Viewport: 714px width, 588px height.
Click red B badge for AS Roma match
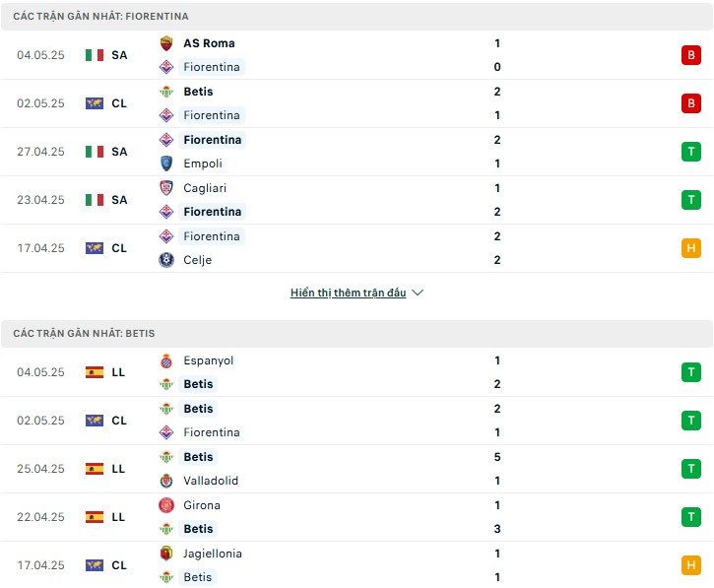(690, 55)
